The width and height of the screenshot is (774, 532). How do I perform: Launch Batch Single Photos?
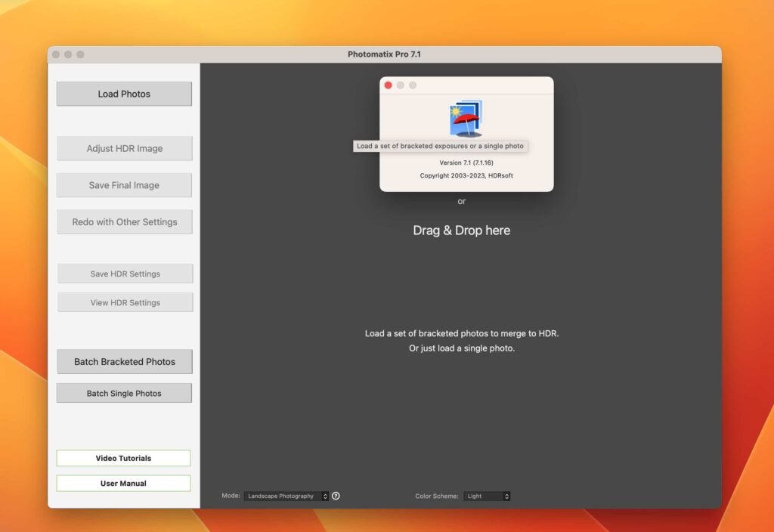(124, 393)
